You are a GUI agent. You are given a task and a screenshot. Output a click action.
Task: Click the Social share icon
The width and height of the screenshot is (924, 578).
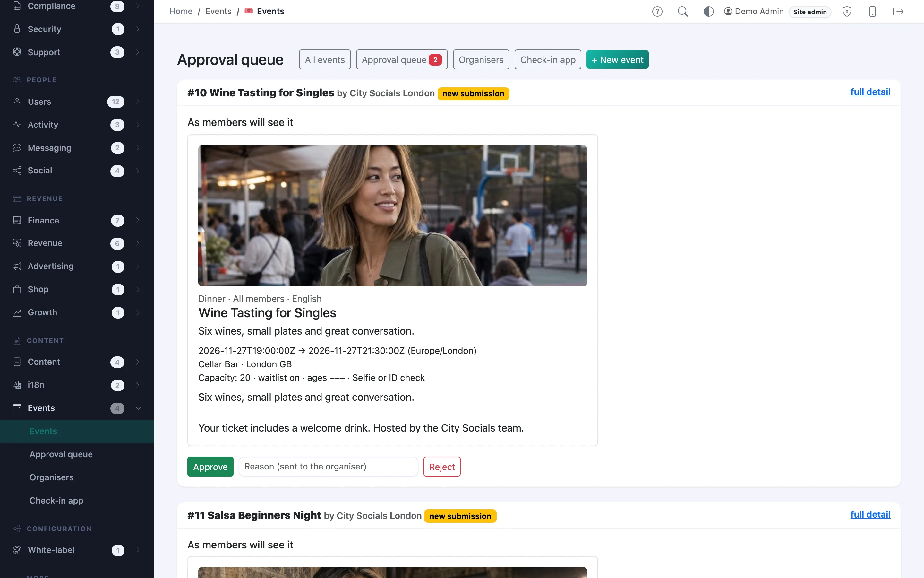(x=17, y=171)
